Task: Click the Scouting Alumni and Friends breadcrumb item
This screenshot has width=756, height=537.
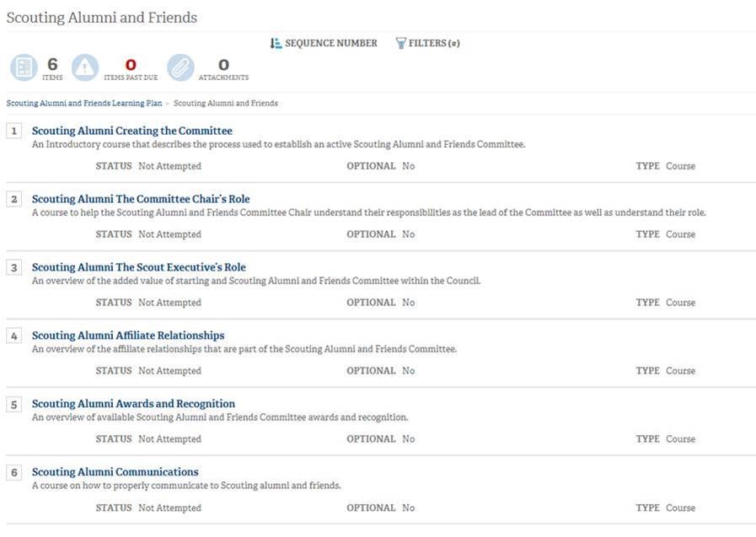Action: coord(226,103)
